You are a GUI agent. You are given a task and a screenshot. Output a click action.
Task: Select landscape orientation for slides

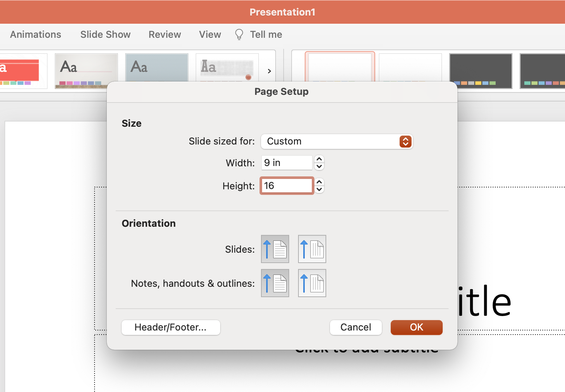pyautogui.click(x=312, y=249)
